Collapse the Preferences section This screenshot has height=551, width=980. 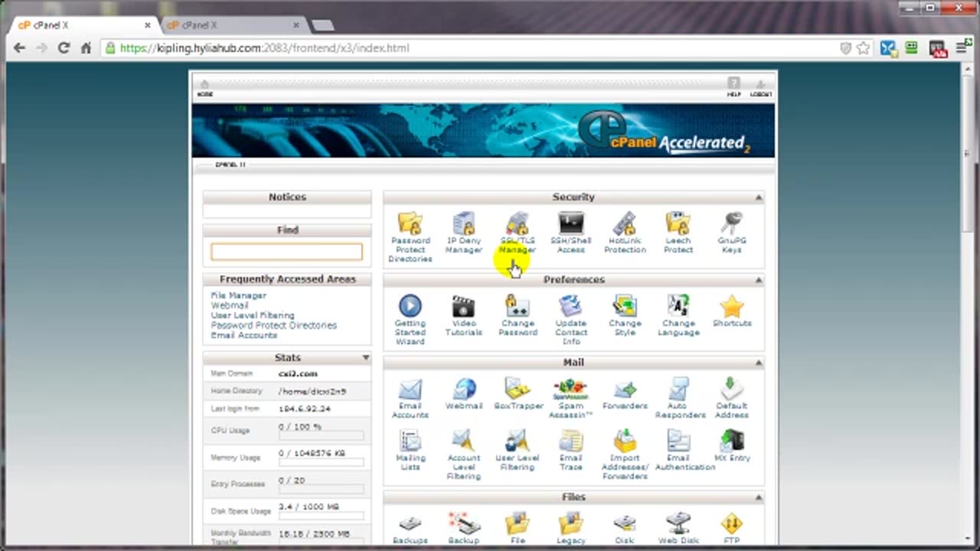coord(759,280)
